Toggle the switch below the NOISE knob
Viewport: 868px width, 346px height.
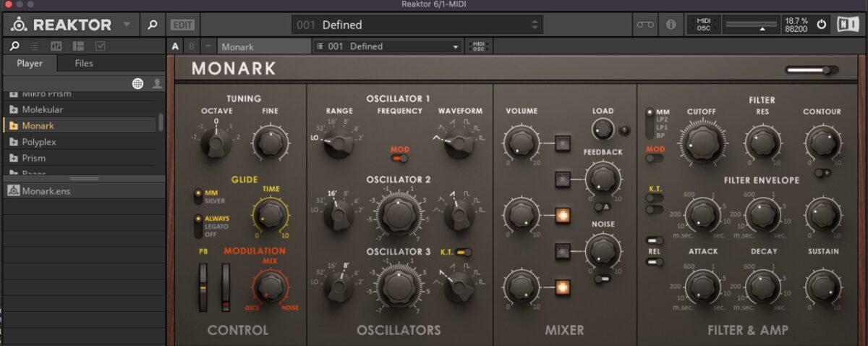pyautogui.click(x=603, y=279)
